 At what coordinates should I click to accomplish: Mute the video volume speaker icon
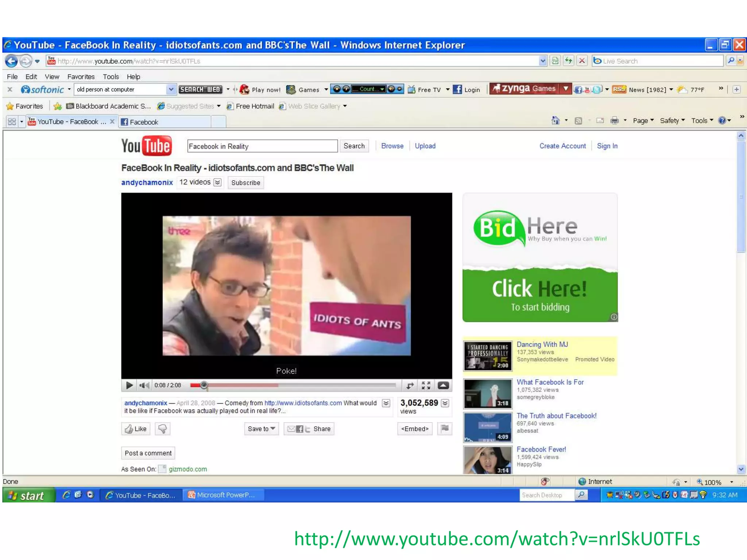[144, 385]
